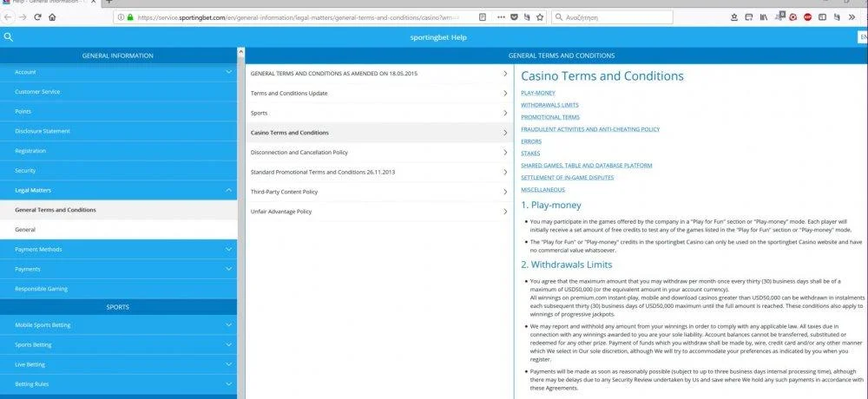Screen dimensions: 868x399
Task: Toggle reader view icon in address bar
Action: (x=483, y=17)
